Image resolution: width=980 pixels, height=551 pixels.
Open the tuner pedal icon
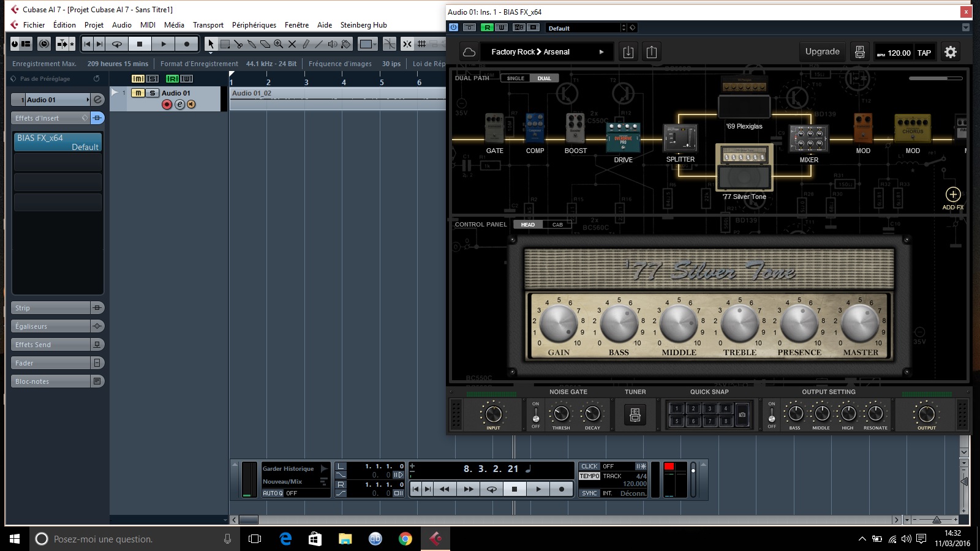click(635, 415)
